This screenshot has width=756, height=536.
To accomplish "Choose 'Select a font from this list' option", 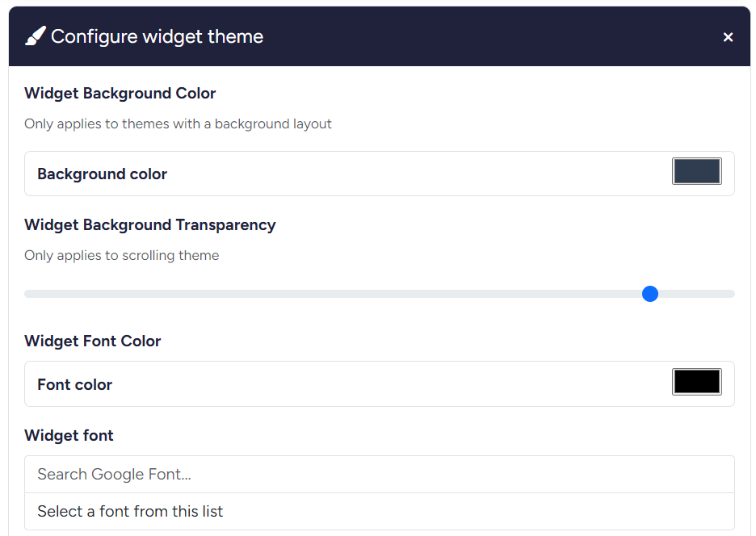I will (130, 511).
